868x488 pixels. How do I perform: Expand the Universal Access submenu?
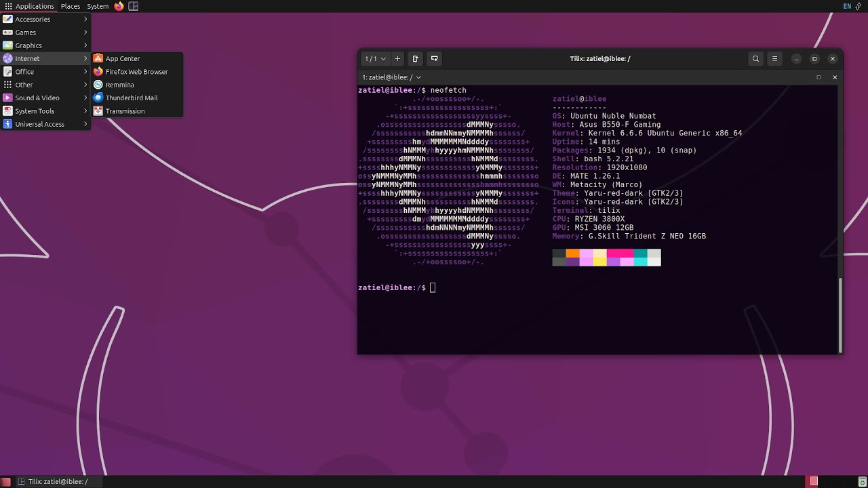(45, 124)
